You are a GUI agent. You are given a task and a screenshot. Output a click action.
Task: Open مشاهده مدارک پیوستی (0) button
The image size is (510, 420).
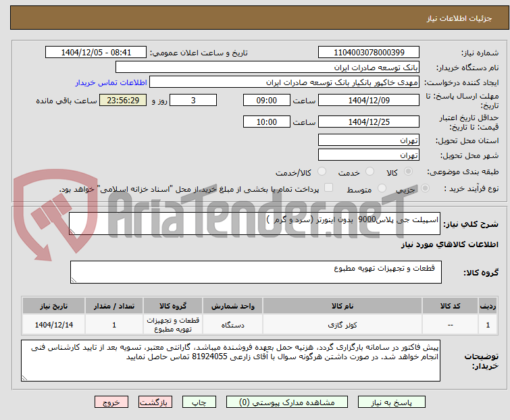pyautogui.click(x=287, y=402)
